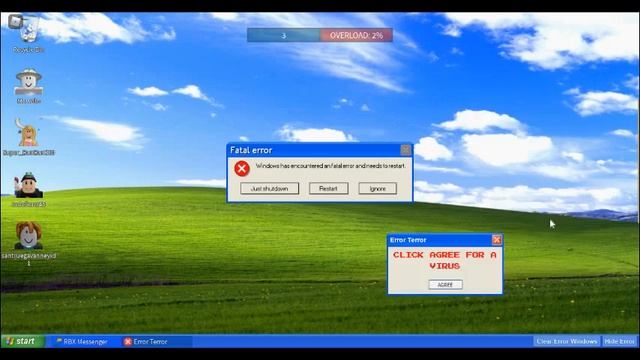The width and height of the screenshot is (640, 360).
Task: Close the Error Terror popup window
Action: (496, 240)
